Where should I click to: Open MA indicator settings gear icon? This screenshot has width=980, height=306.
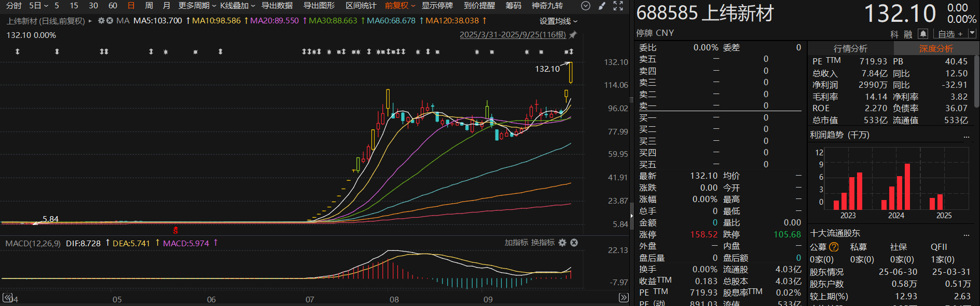click(x=102, y=21)
